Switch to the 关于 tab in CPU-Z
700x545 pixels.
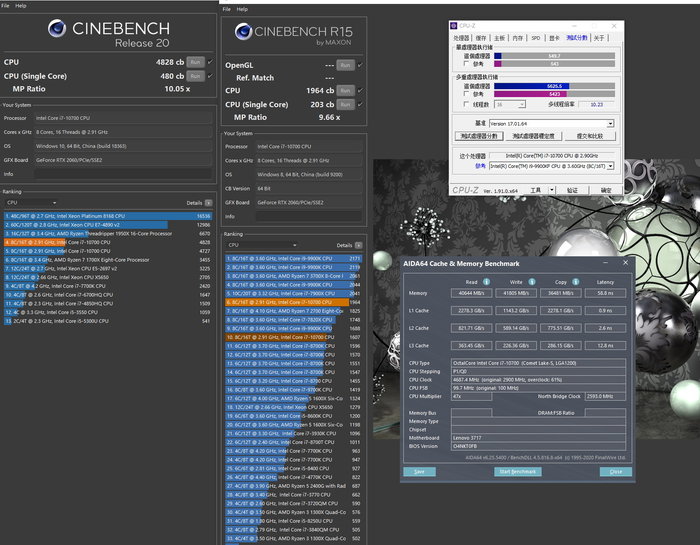pyautogui.click(x=599, y=38)
